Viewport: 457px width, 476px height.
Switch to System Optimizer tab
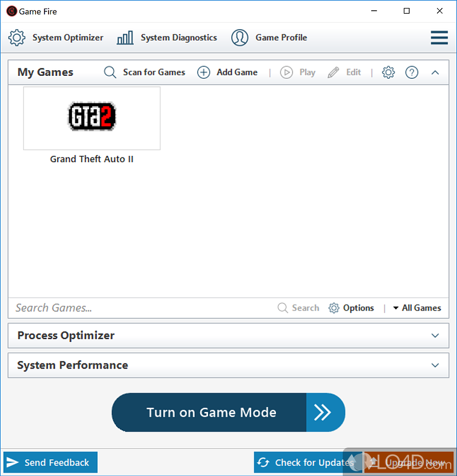[x=55, y=38]
